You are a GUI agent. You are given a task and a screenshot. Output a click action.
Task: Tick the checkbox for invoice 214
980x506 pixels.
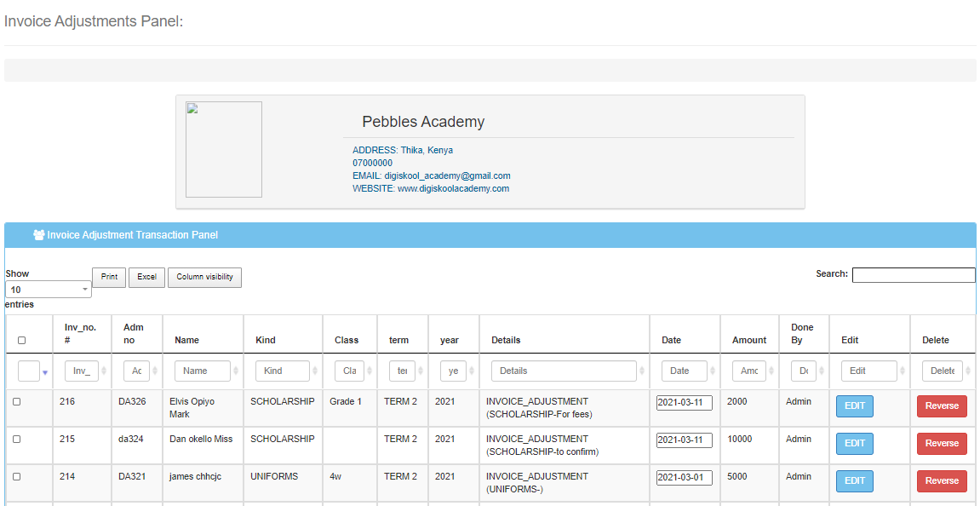[x=17, y=477]
